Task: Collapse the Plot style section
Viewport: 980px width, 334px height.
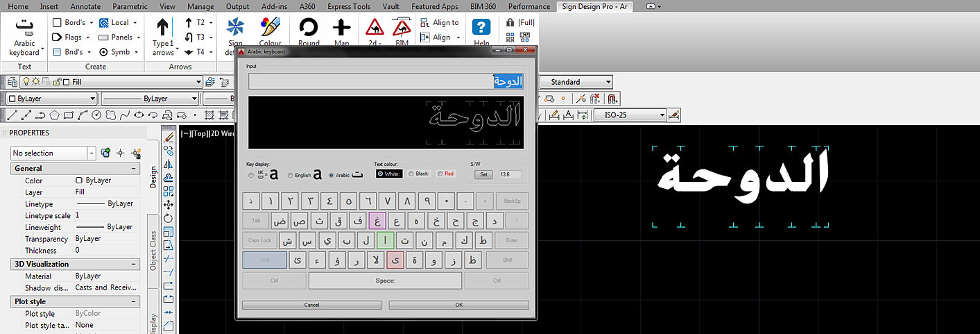Action: [x=134, y=302]
